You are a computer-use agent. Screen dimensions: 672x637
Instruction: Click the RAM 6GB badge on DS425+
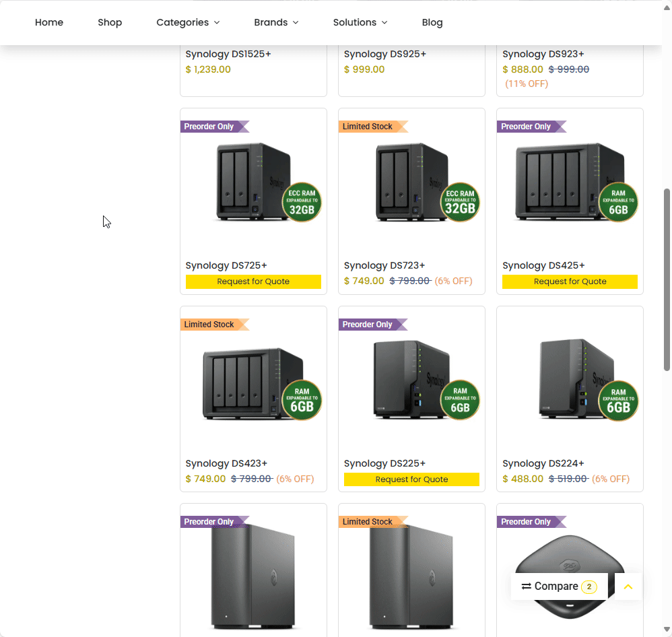(x=618, y=202)
